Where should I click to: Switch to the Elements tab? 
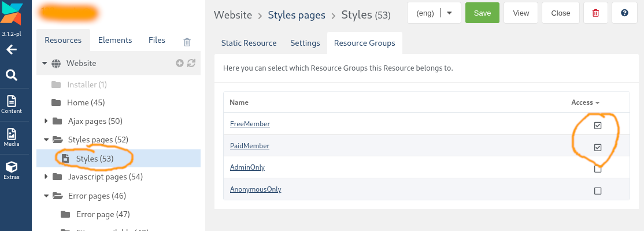click(x=115, y=41)
